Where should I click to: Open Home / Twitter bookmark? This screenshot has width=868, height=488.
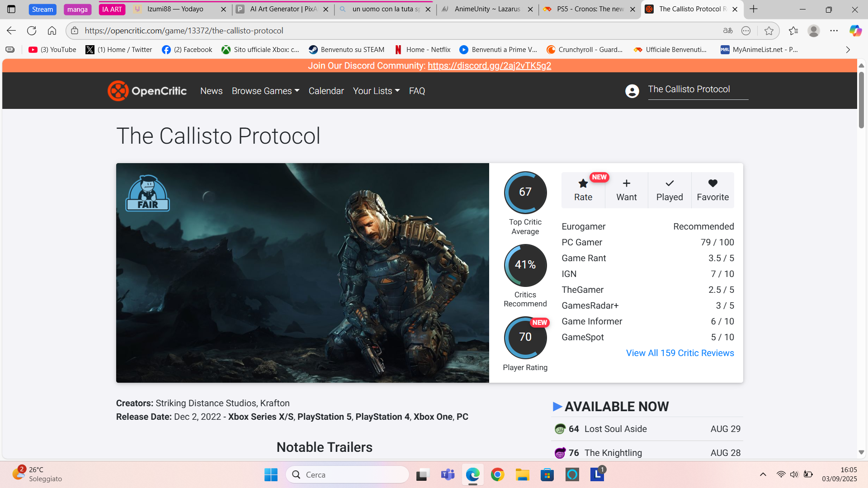tap(119, 50)
